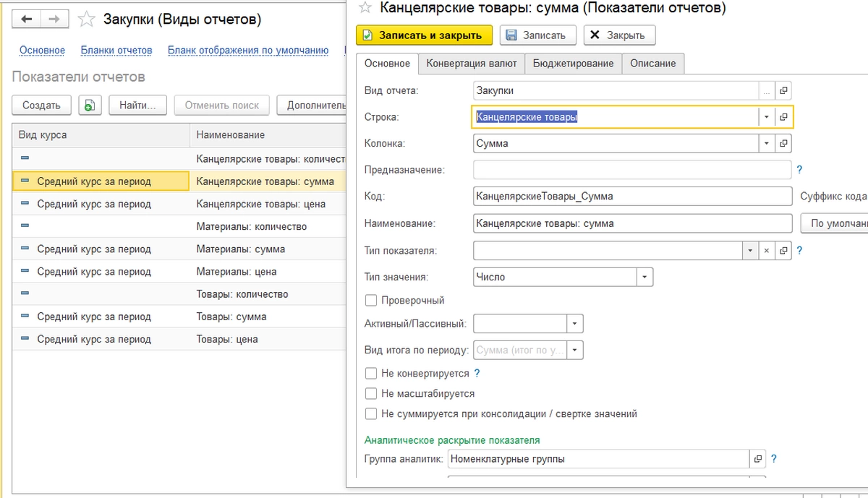Click the green copy-create icon next to Создать
The image size is (868, 498).
click(90, 106)
